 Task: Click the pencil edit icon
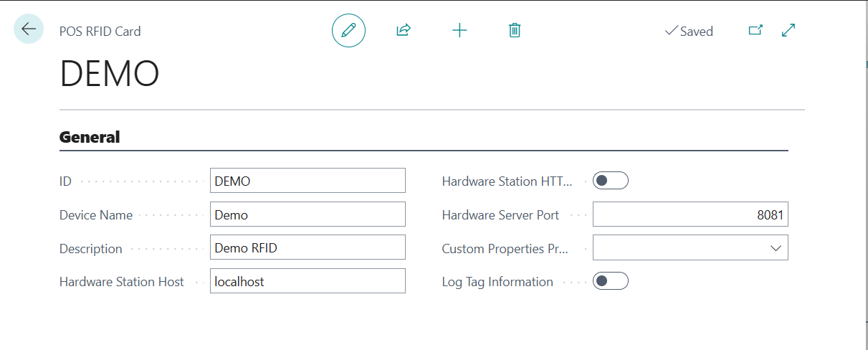(x=348, y=30)
